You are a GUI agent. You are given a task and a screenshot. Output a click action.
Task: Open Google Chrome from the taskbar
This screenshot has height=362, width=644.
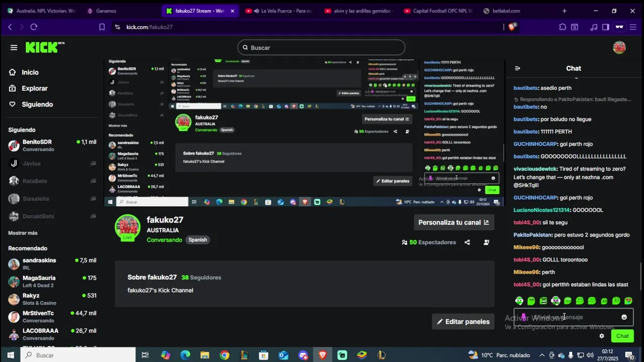point(224,355)
